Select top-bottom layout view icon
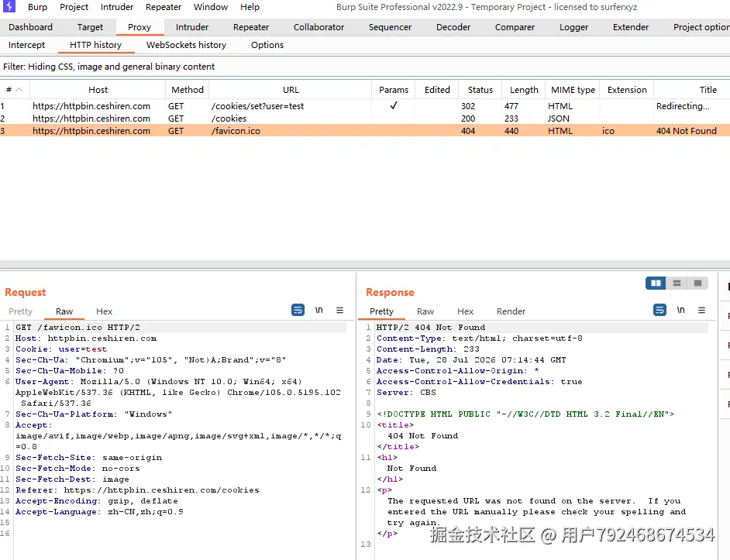The width and height of the screenshot is (730, 560). 677,283
